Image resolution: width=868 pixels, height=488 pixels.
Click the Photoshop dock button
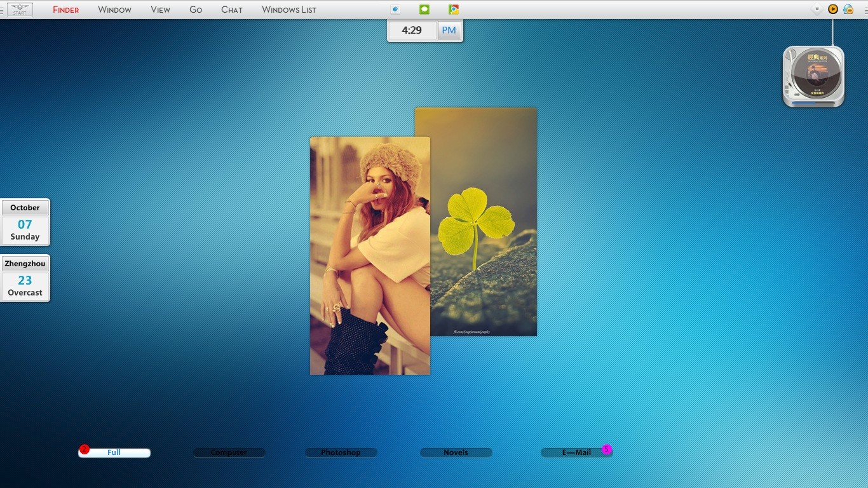click(341, 452)
